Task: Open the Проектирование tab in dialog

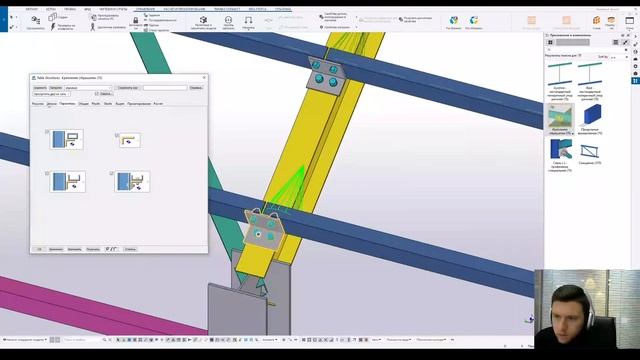Action: 139,104
